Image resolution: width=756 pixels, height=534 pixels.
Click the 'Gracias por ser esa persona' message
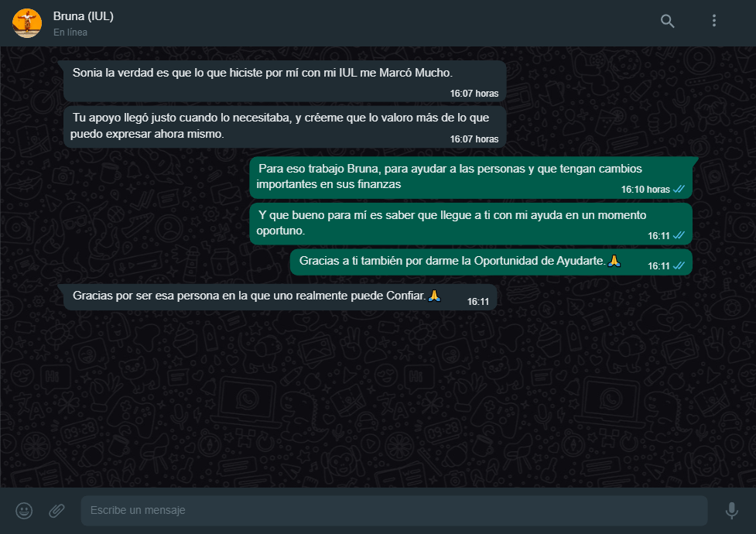[279, 297]
